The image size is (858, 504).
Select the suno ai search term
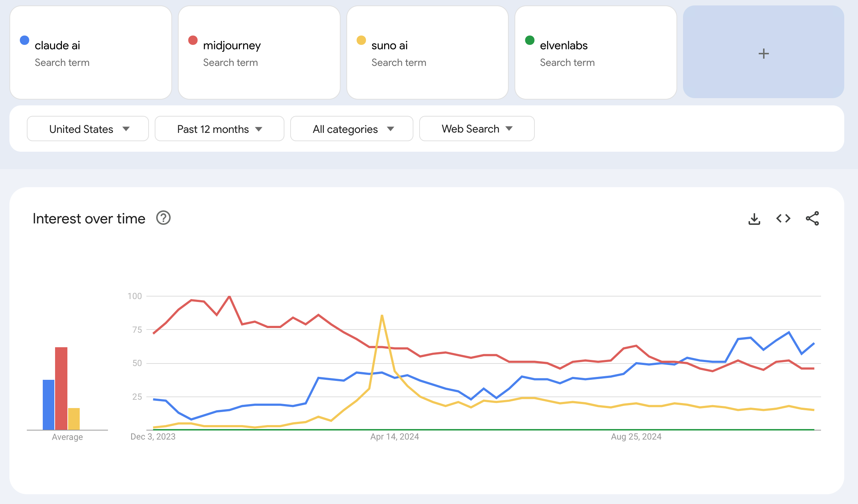tap(428, 52)
